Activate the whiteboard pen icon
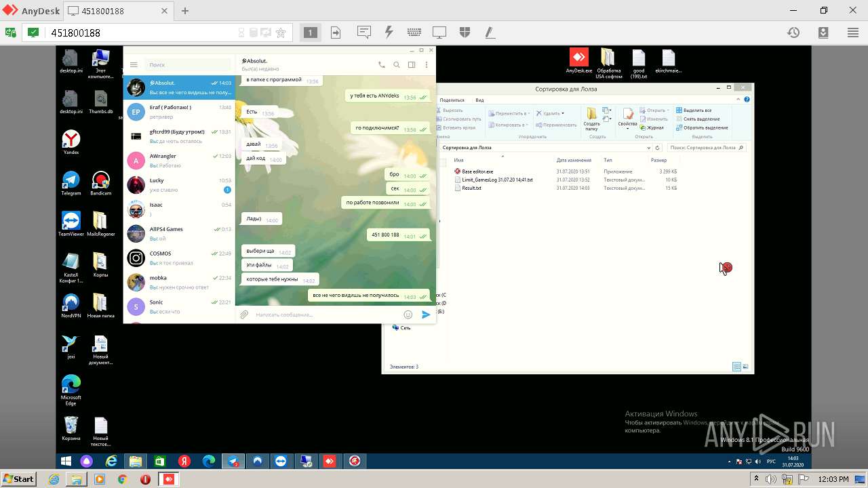The image size is (868, 488). pyautogui.click(x=490, y=33)
